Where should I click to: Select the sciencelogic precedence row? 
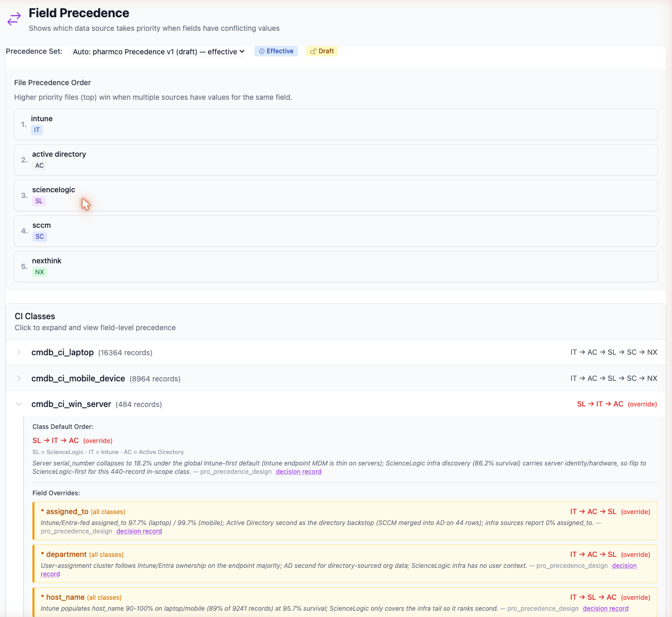[335, 195]
